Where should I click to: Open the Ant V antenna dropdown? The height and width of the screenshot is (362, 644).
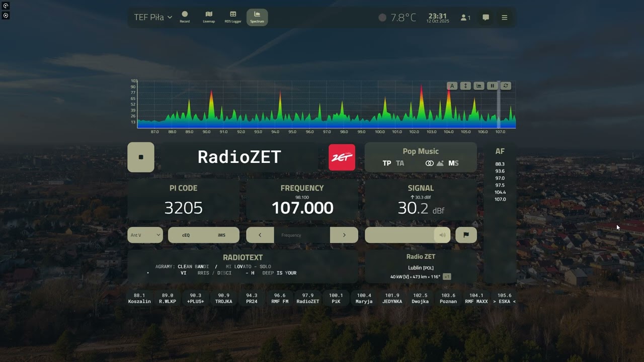145,235
